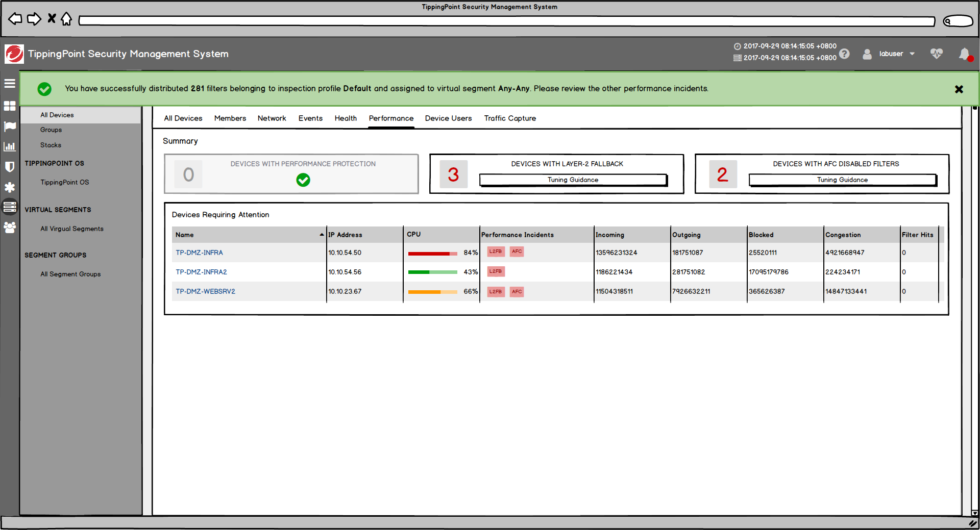
Task: Click the Devices With Performance Protection card
Action: [291, 174]
